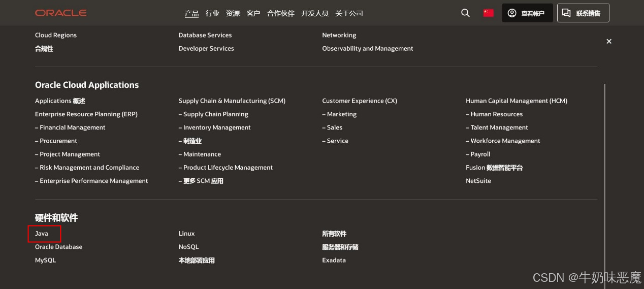Open the Exadata link
The image size is (644, 289).
pos(334,260)
